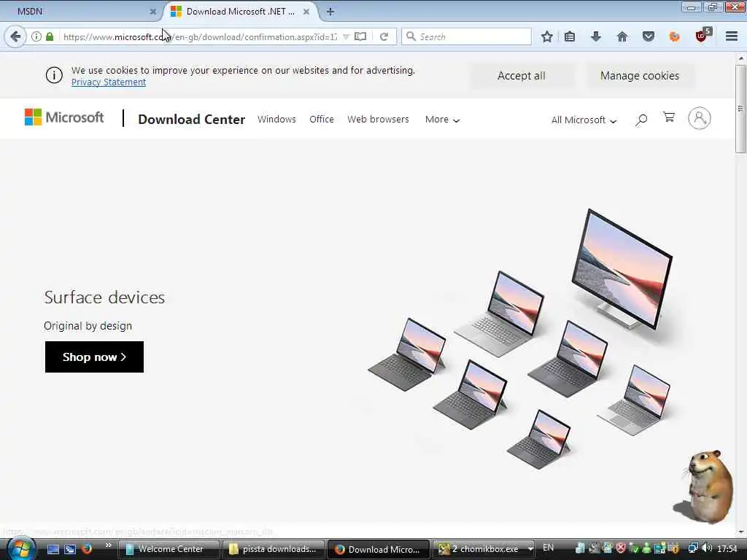This screenshot has height=560, width=747.
Task: Click the Download Center heading link
Action: coord(192,119)
